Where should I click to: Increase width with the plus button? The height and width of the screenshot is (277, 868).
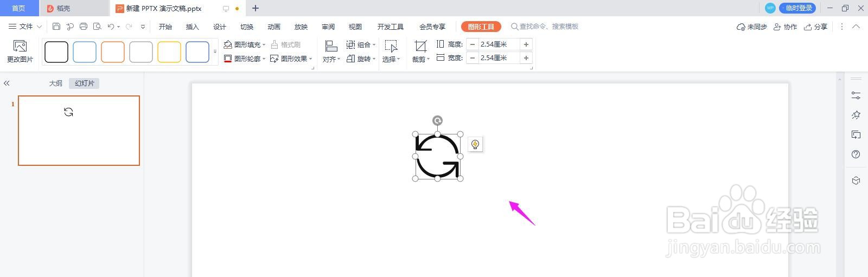pos(526,58)
